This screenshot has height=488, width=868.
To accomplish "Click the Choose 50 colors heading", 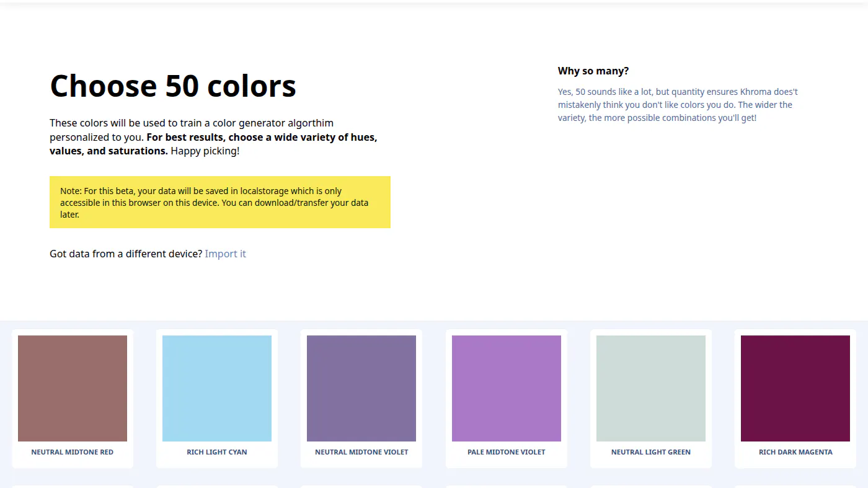I will 173,86.
